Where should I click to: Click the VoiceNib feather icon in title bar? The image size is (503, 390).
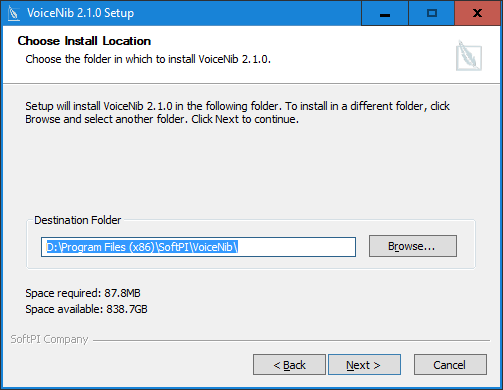[14, 13]
